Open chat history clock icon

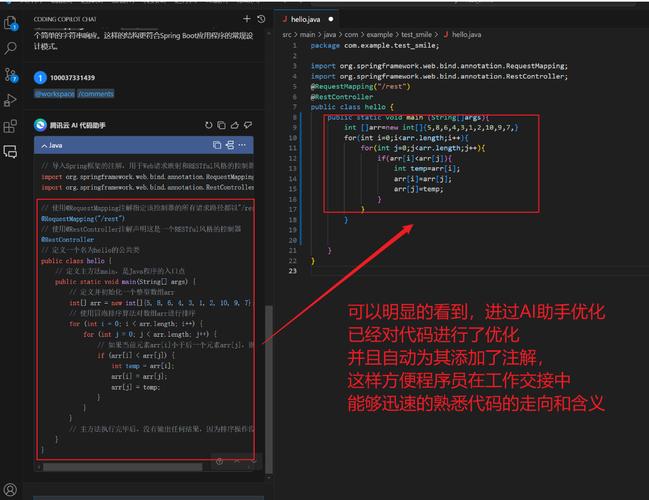pos(261,19)
